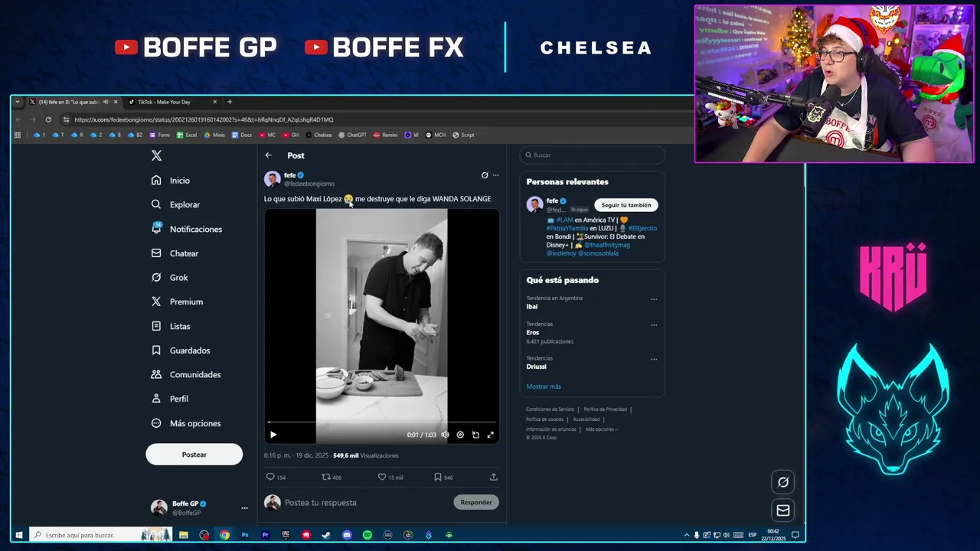980x551 pixels.
Task: Open Grok in the sidebar
Action: click(x=169, y=278)
